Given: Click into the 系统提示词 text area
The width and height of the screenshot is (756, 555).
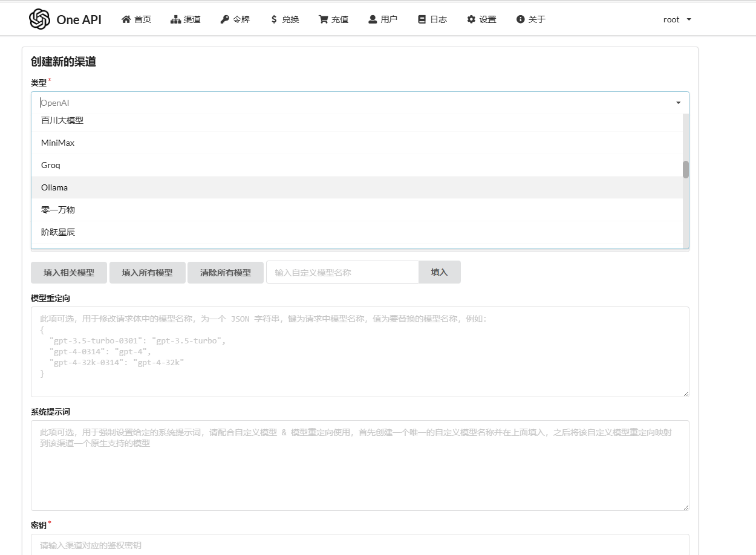Looking at the screenshot, I should point(360,466).
